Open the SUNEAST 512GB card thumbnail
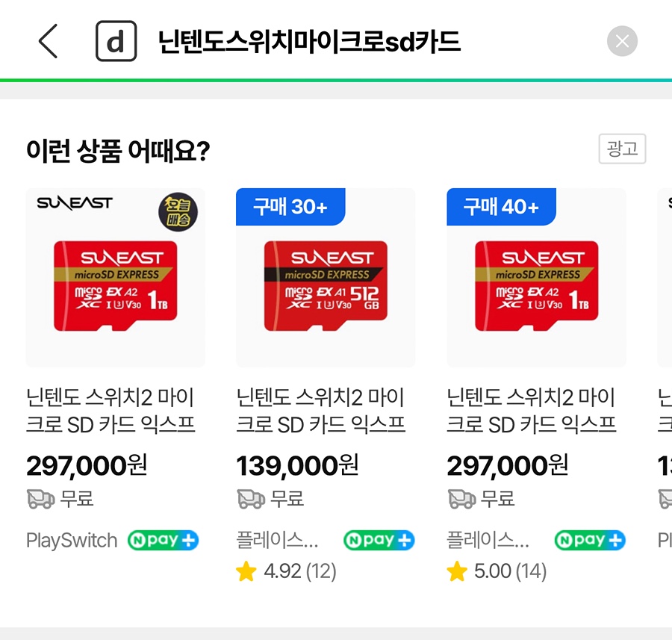 [326, 277]
